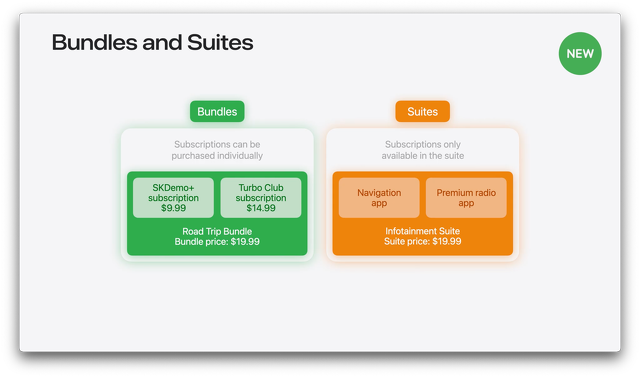Click 'Subscriptions can be purchased individually' text
This screenshot has width=640, height=377.
217,150
